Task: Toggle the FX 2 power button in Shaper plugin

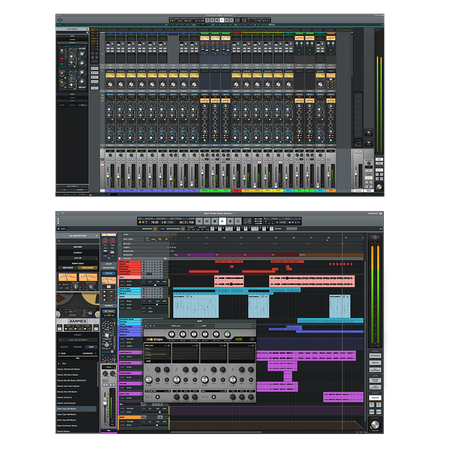Action: [x=214, y=397]
